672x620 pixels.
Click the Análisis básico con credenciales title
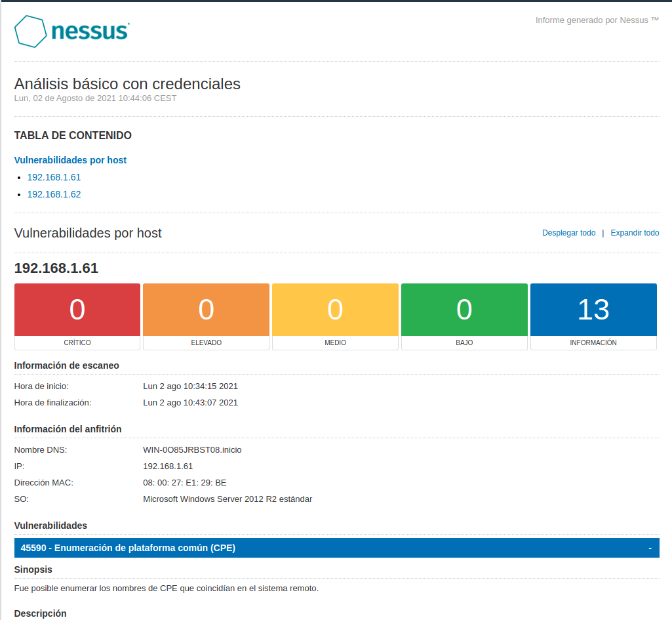(x=127, y=84)
